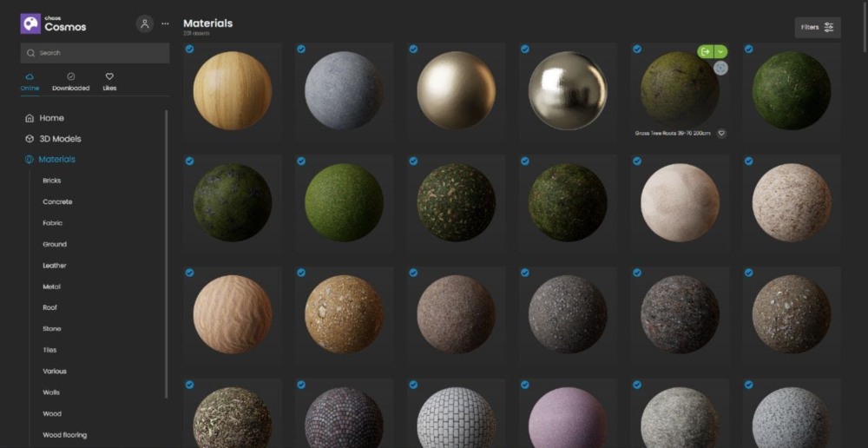Click the 'Grass Tree Roots 39-70 200cm' label
Viewport: 868px width, 448px height.
point(673,134)
